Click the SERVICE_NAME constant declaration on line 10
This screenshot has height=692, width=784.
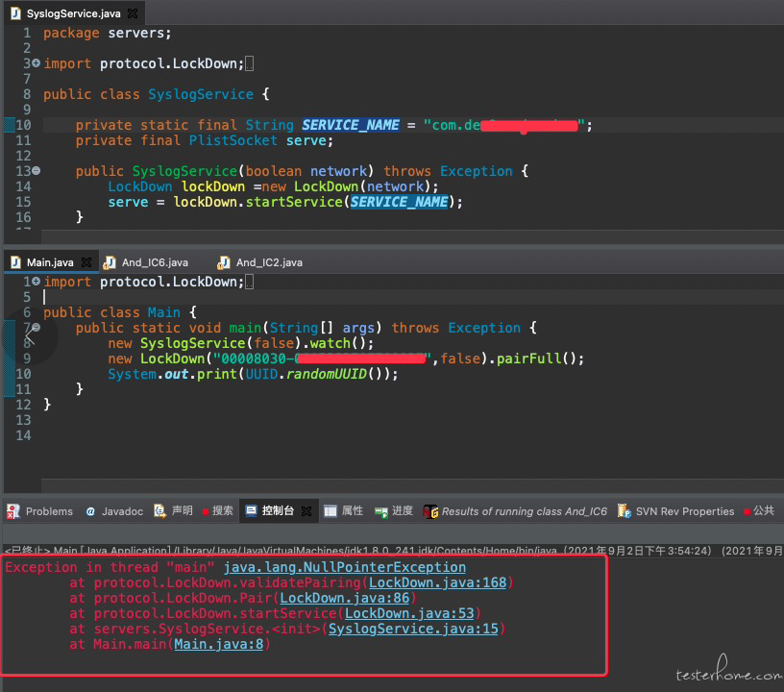tap(350, 125)
